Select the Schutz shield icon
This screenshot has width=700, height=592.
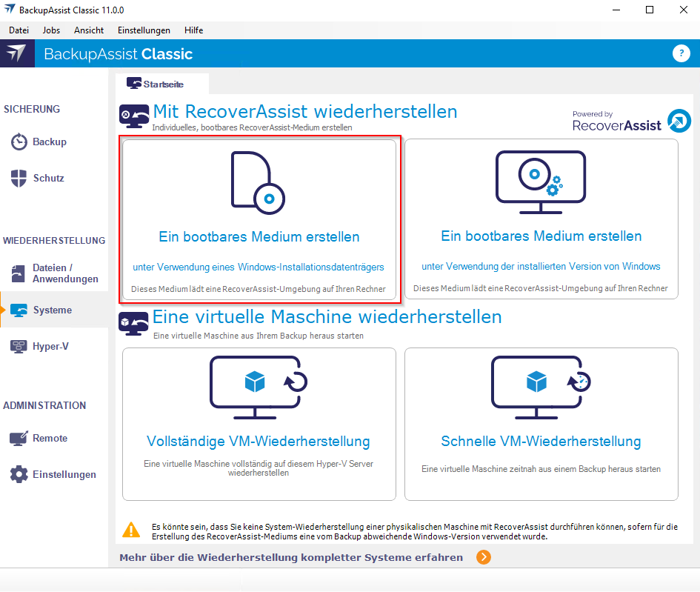(x=19, y=179)
